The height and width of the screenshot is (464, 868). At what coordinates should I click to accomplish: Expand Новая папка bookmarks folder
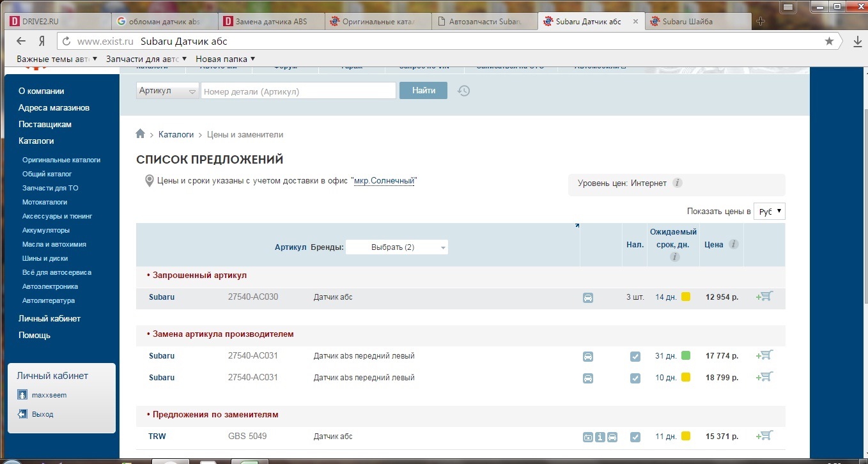click(x=226, y=59)
